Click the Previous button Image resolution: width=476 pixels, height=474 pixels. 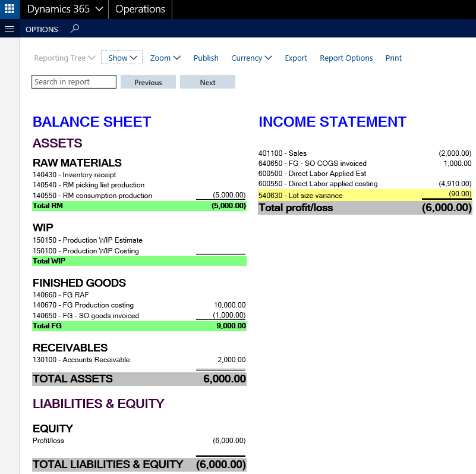click(x=148, y=82)
